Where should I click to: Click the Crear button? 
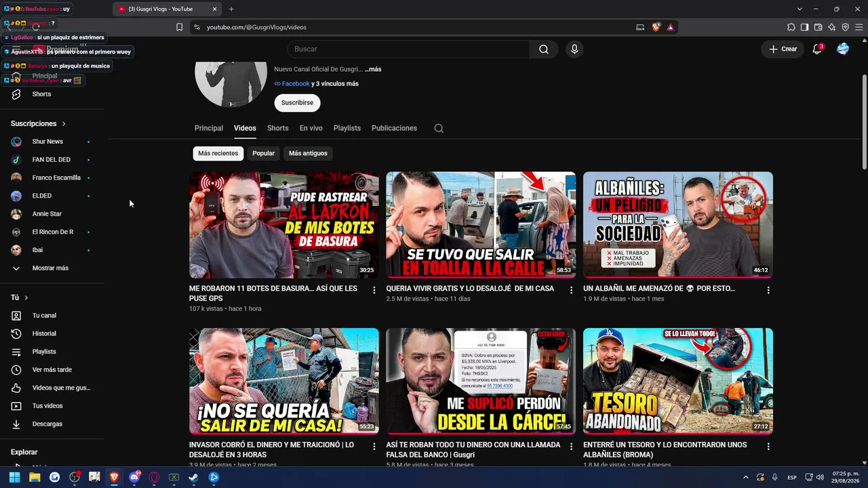pyautogui.click(x=783, y=49)
